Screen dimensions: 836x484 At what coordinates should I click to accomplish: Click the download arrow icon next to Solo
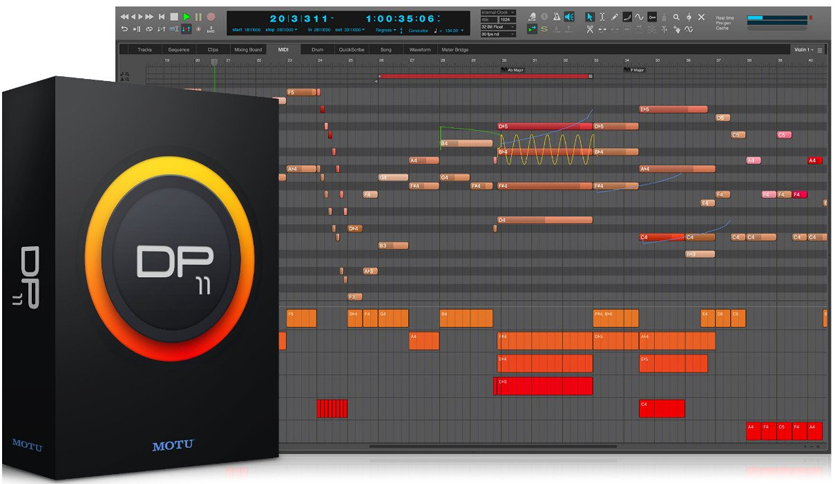(557, 30)
